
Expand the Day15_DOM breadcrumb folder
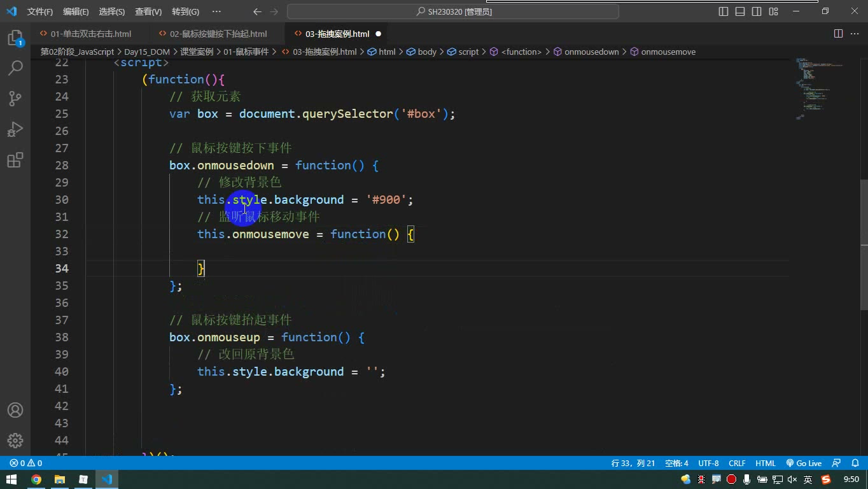click(x=147, y=52)
